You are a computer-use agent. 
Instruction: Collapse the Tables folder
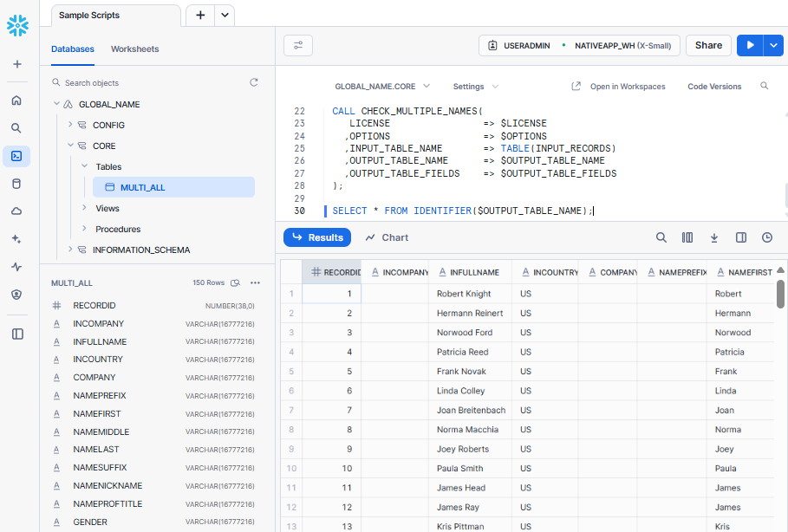click(84, 165)
